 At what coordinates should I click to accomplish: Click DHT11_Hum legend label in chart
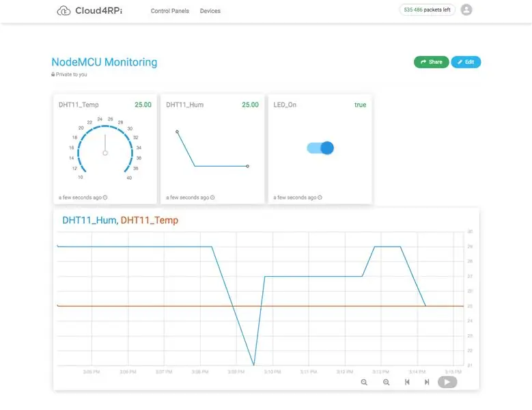click(89, 220)
